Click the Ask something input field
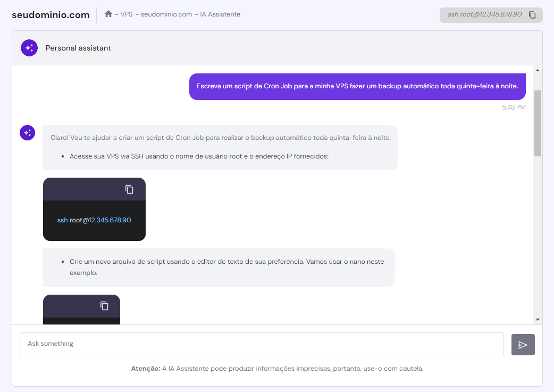Image resolution: width=554 pixels, height=392 pixels. (262, 344)
